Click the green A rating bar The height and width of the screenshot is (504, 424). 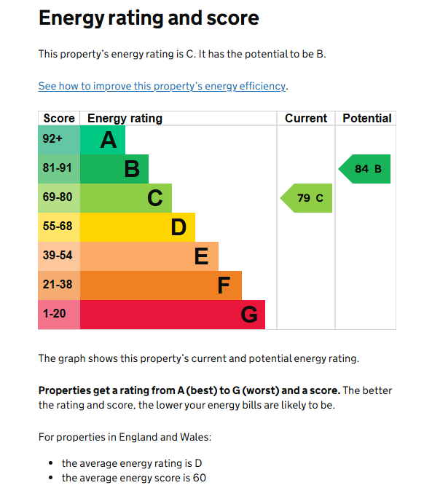pyautogui.click(x=103, y=140)
